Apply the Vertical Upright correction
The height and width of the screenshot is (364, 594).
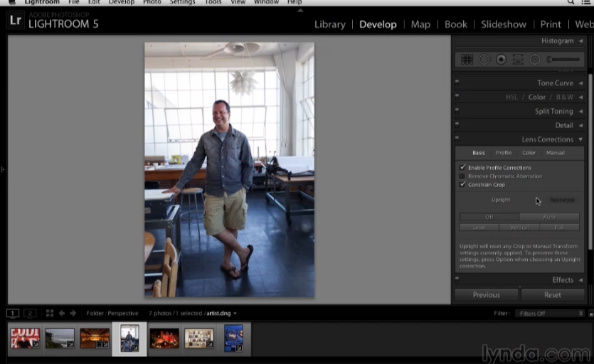(519, 227)
